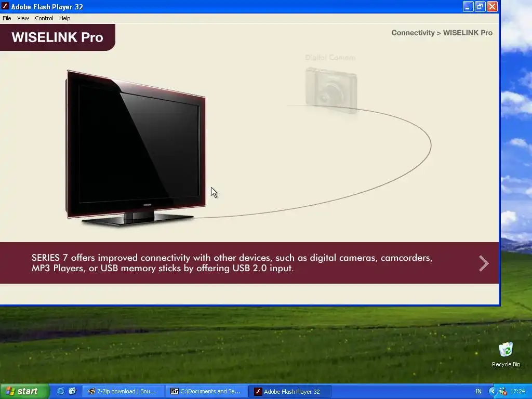Click the IN language indicator

[478, 392]
